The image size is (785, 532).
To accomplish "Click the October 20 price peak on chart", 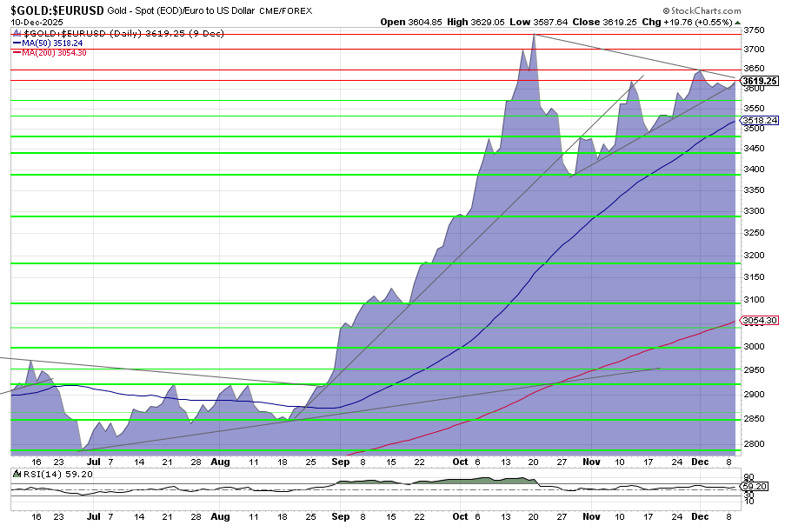I will [533, 36].
